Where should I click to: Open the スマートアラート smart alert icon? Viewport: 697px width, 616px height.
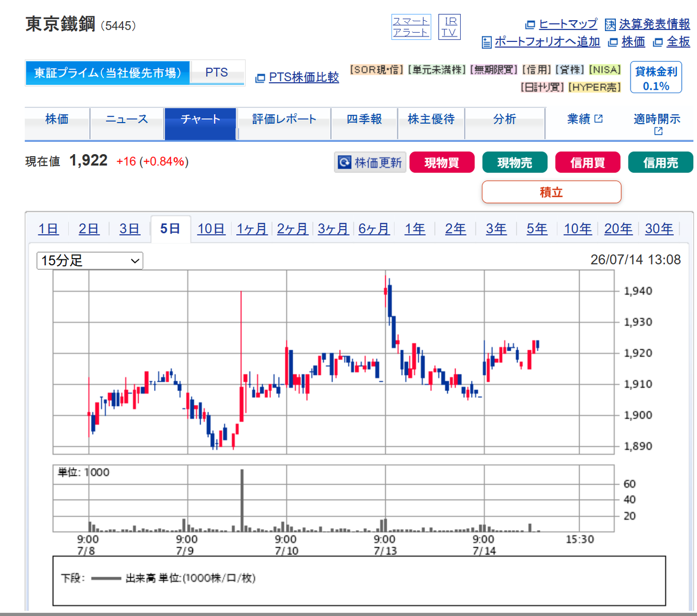(x=411, y=27)
